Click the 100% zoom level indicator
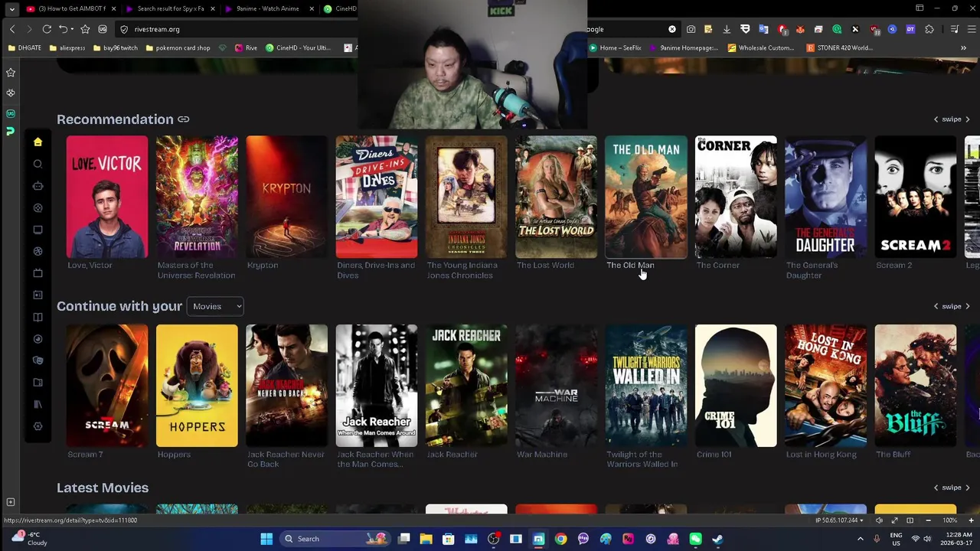The height and width of the screenshot is (551, 980). (x=949, y=520)
